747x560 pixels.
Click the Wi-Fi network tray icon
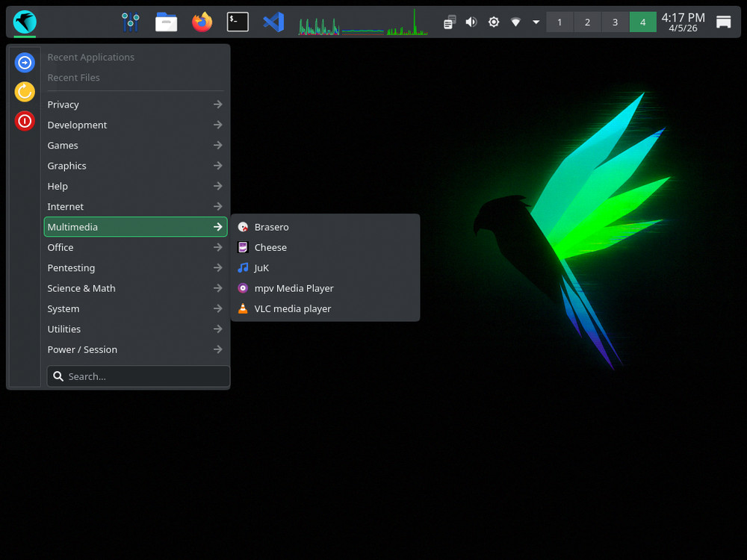click(515, 22)
